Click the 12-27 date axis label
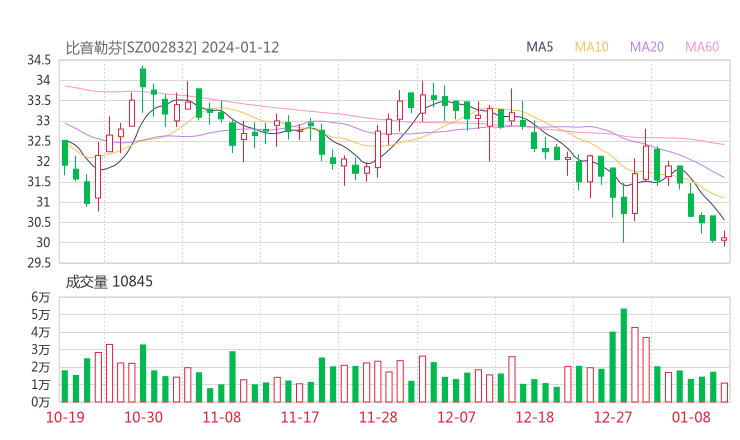 click(x=613, y=417)
